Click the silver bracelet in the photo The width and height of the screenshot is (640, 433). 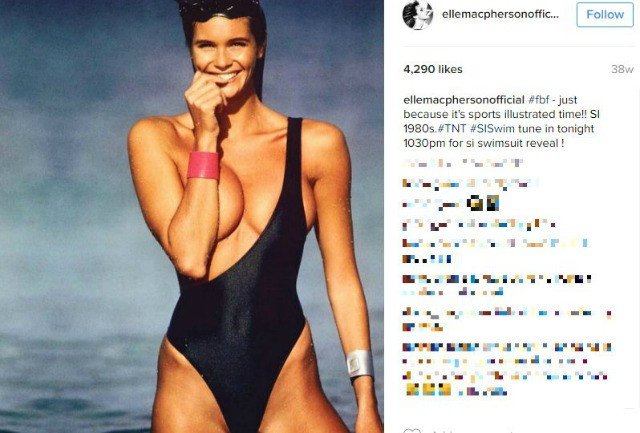(x=360, y=364)
